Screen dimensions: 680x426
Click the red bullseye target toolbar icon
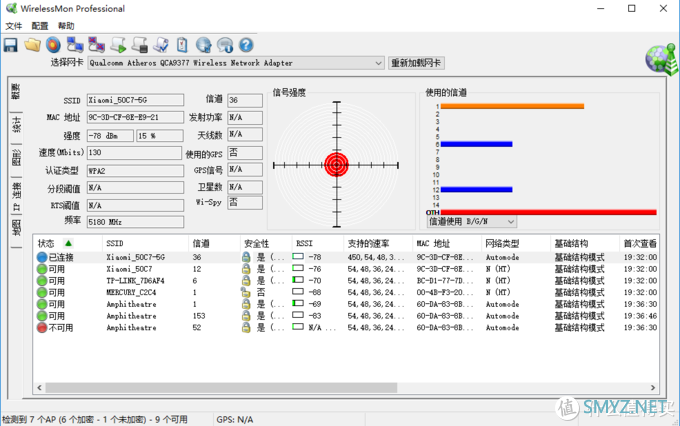pyautogui.click(x=53, y=45)
